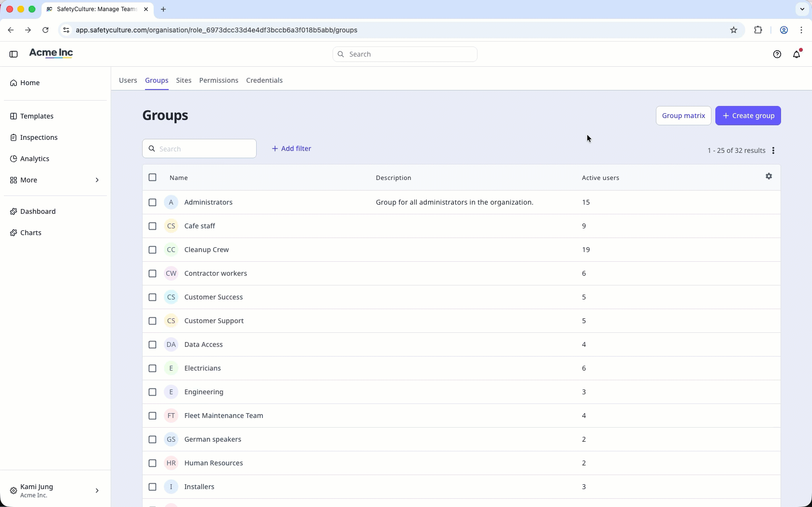Screen dimensions: 812x507
Task: Open the help question mark icon
Action: [x=777, y=54]
